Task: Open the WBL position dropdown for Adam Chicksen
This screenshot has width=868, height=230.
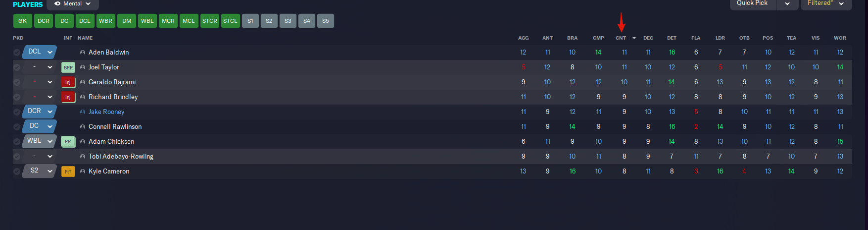Action: [50, 141]
